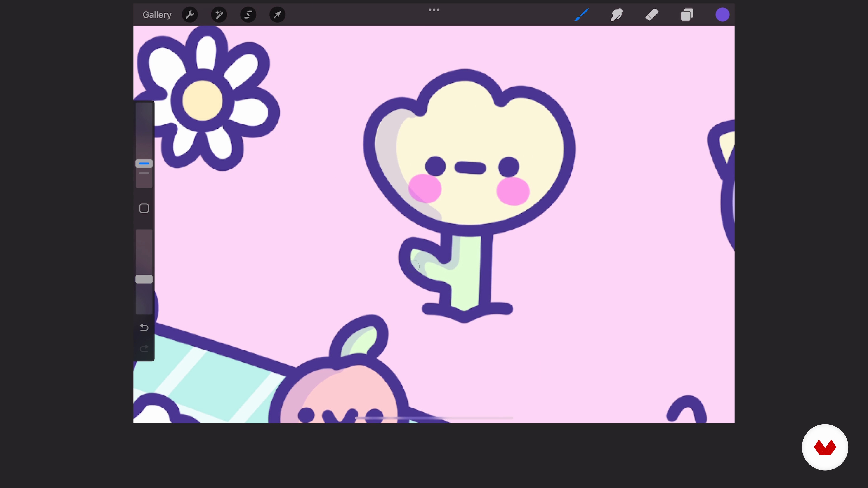Activate the Transform arrow tool
Viewport: 868px width, 488px height.
[x=277, y=15]
